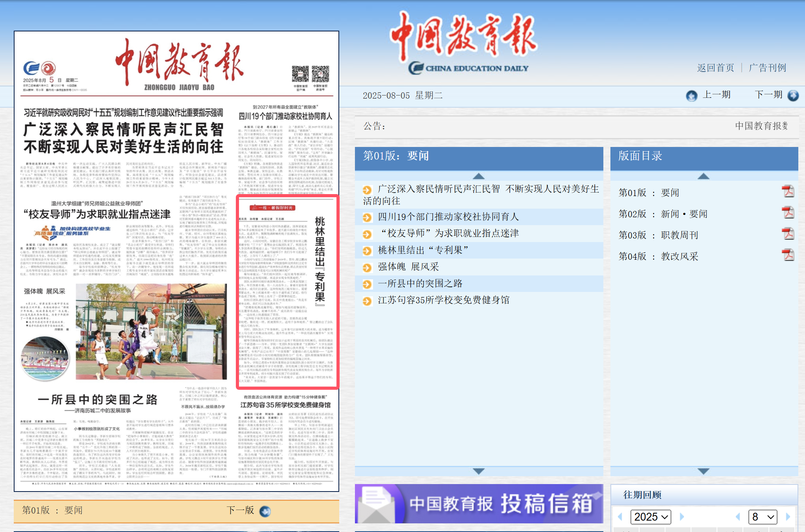Click the globe icon next to 下一期

point(794,95)
